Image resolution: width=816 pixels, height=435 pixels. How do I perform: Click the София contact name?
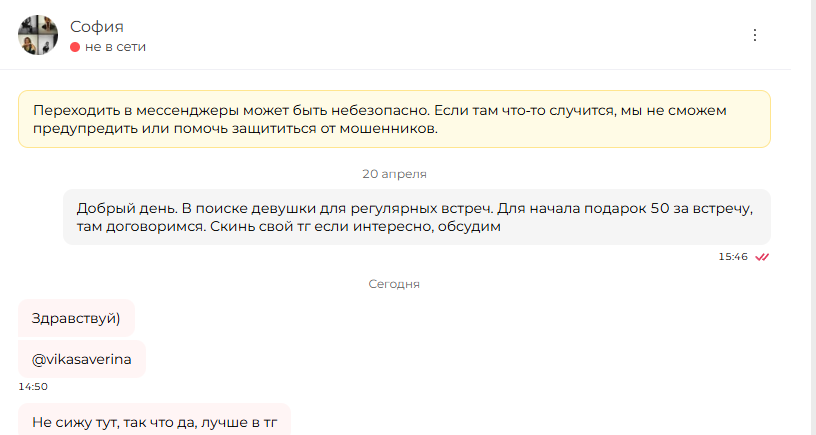(97, 27)
